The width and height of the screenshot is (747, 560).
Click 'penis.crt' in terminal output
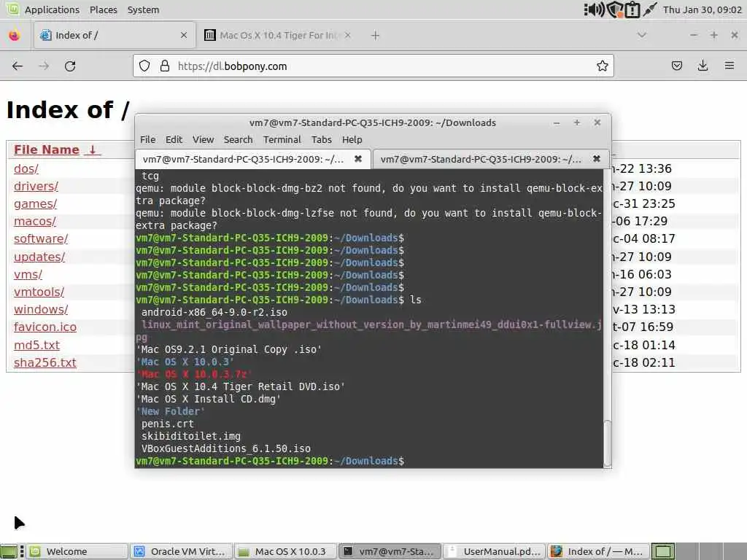coord(167,424)
